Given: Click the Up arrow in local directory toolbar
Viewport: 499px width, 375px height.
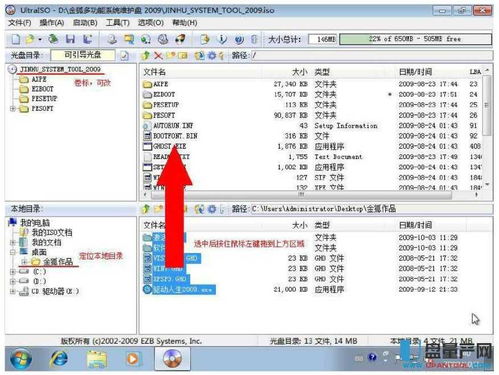Looking at the screenshot, I should 146,209.
